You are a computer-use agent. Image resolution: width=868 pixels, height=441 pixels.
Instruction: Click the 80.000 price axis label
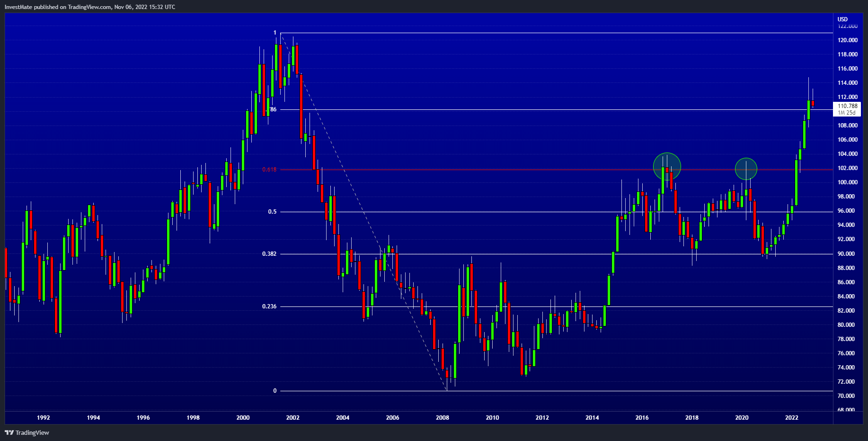(847, 325)
